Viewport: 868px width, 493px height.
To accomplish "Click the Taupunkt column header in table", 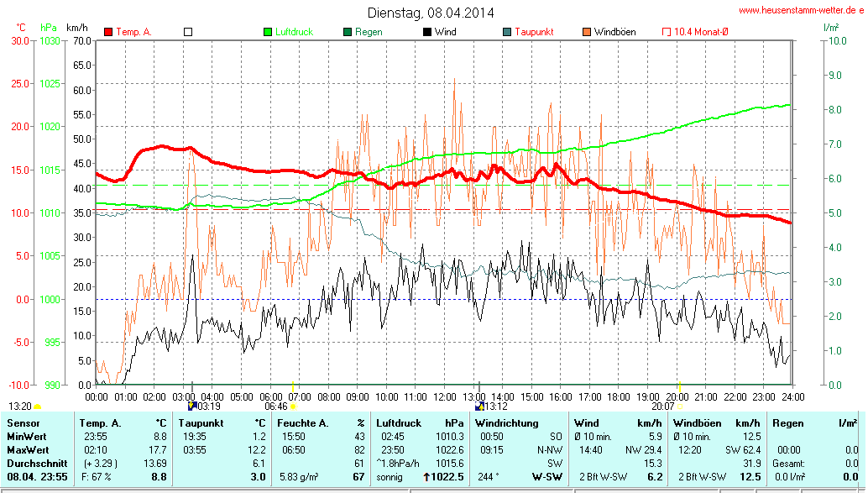I will (x=201, y=423).
